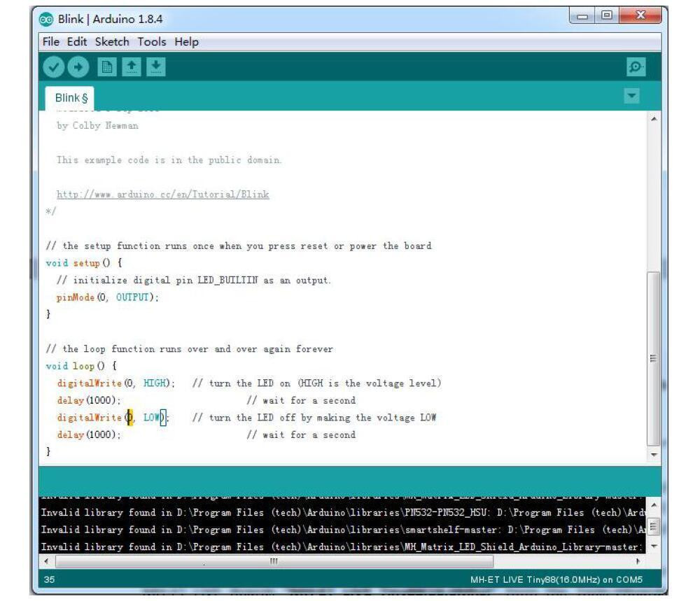Viewport: 700px width, 601px height.
Task: Open the Tools menu
Action: [152, 41]
